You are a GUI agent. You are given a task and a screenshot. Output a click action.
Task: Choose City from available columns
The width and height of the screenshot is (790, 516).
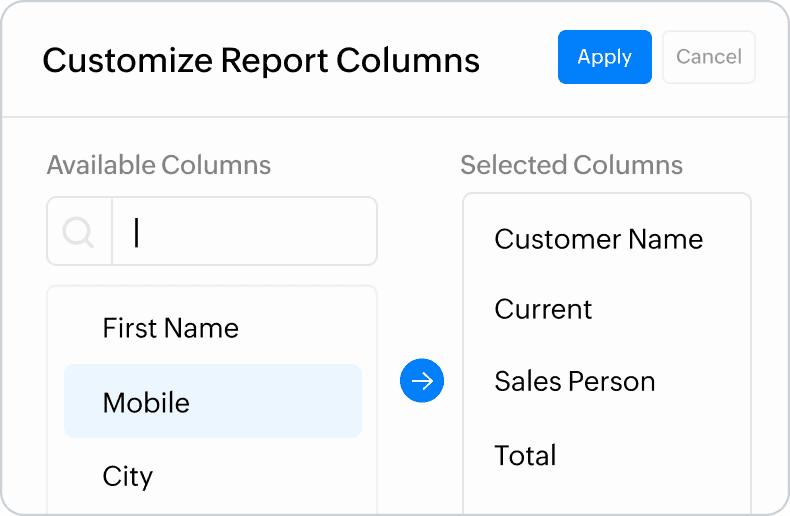click(x=128, y=476)
